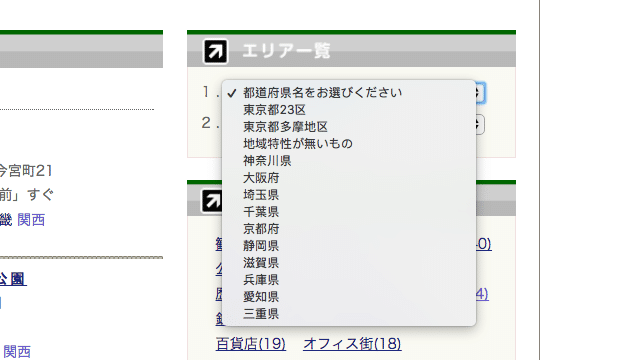Pick 愛知県 in the dropdown

coord(349,297)
